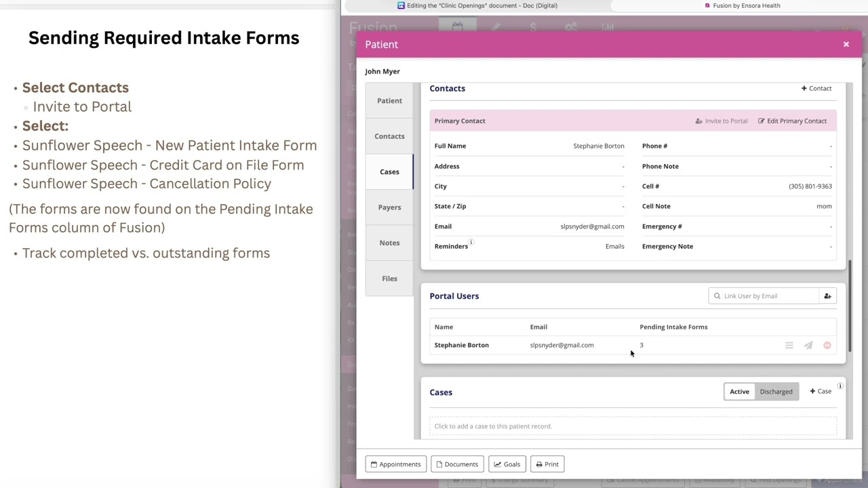
Task: Click to add a case to this patient record
Action: click(633, 426)
